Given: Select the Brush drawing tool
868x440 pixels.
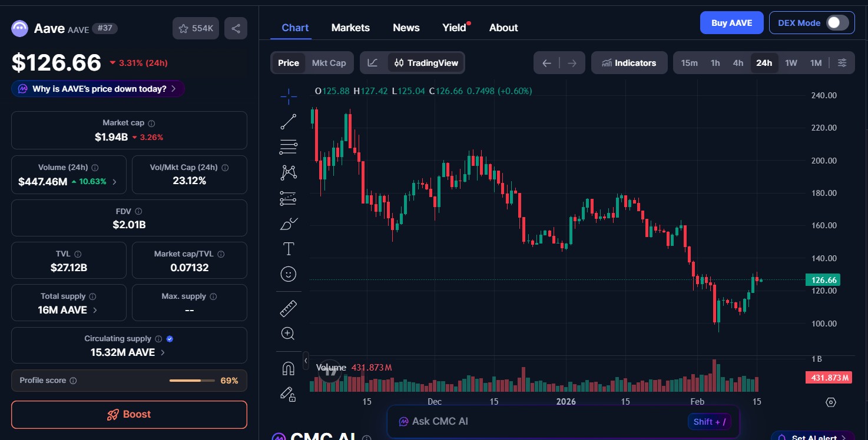Looking at the screenshot, I should coord(289,224).
